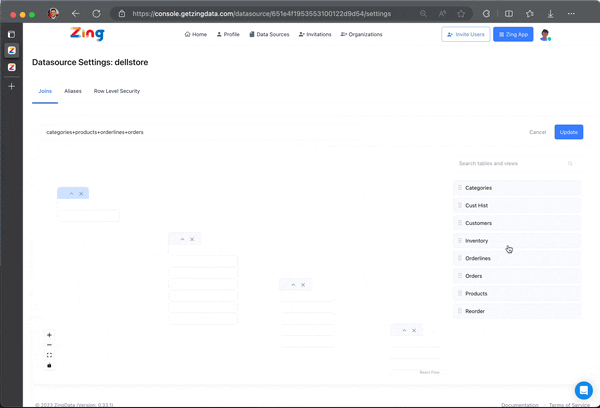Open the favorites list icon
The height and width of the screenshot is (408, 600).
[530, 14]
